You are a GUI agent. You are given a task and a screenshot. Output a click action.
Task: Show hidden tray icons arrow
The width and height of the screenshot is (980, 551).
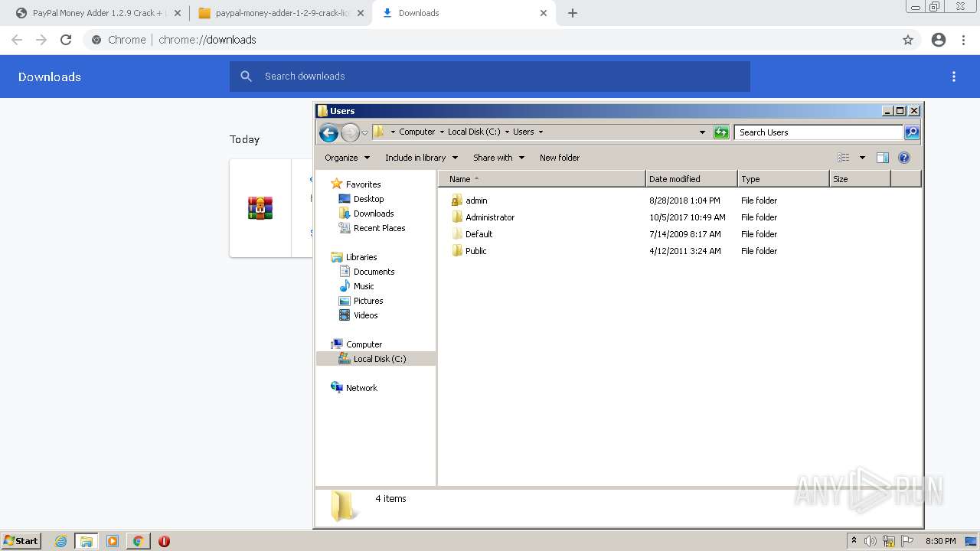click(854, 541)
